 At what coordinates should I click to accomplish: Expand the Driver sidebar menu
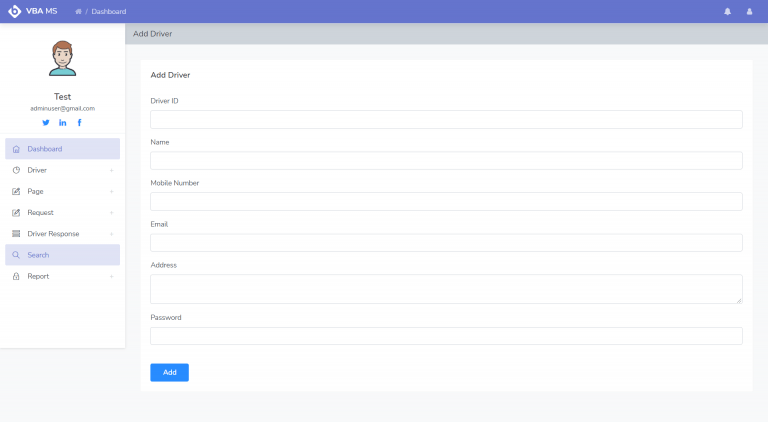(62, 170)
